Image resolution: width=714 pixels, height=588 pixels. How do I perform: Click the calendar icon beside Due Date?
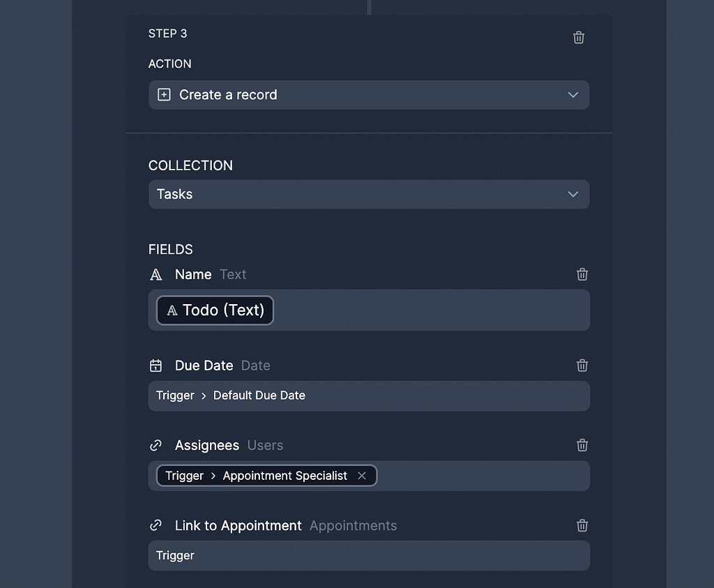155,365
